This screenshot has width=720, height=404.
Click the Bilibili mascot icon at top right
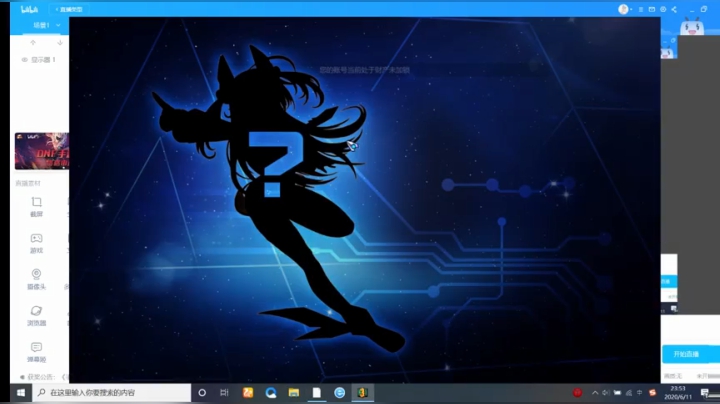click(x=692, y=27)
